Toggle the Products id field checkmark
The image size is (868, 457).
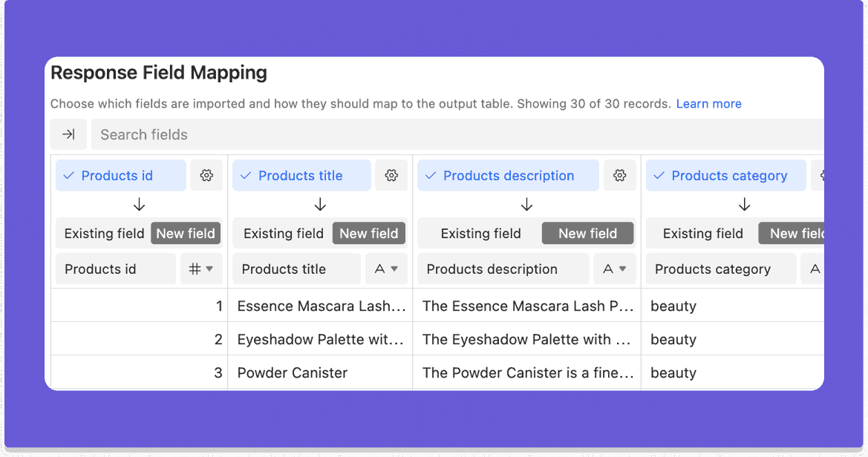point(69,176)
